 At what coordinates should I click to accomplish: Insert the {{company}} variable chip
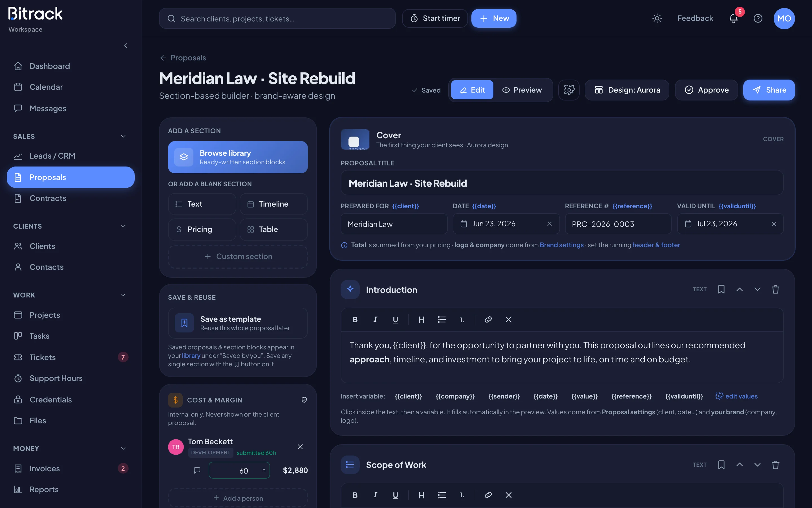pos(455,396)
